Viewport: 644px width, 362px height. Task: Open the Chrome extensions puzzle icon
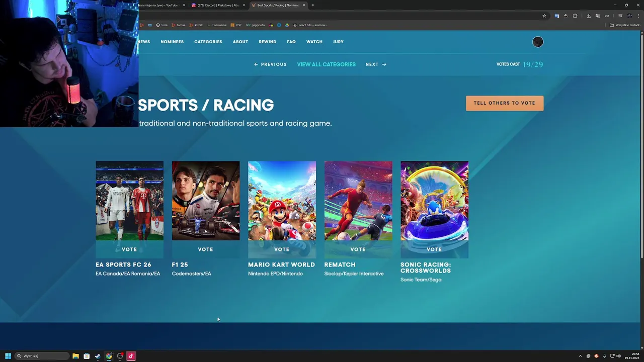pyautogui.click(x=575, y=16)
